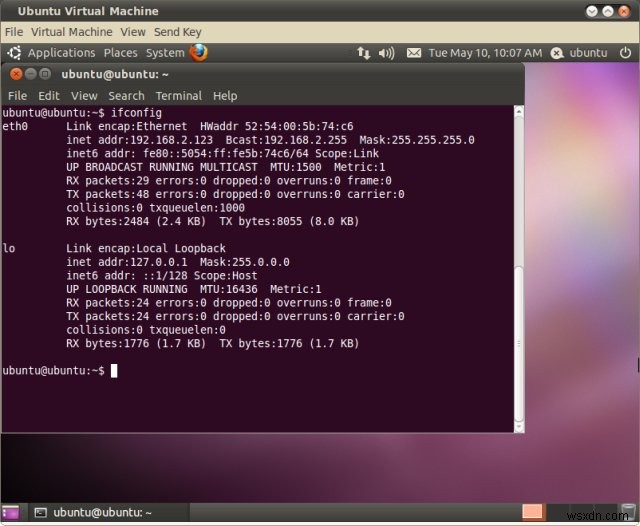
Task: Click the fe80::5054:ff:fe5b:74c6/64 address
Action: coord(226,153)
